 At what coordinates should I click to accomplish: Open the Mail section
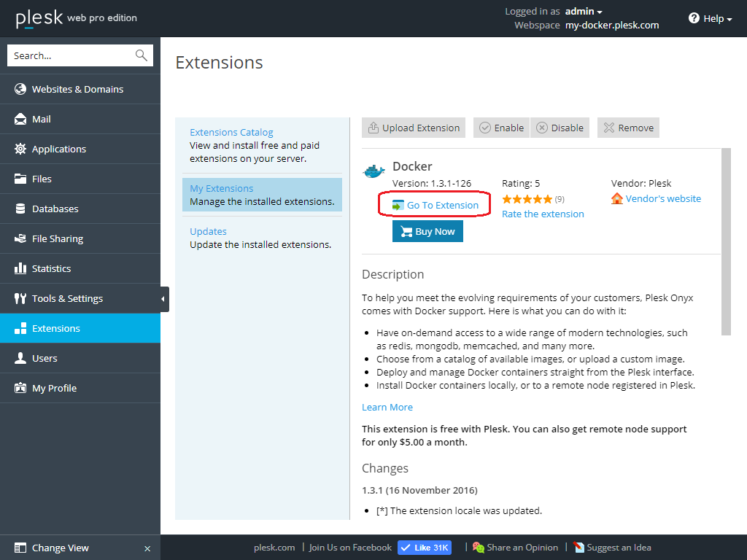click(80, 119)
